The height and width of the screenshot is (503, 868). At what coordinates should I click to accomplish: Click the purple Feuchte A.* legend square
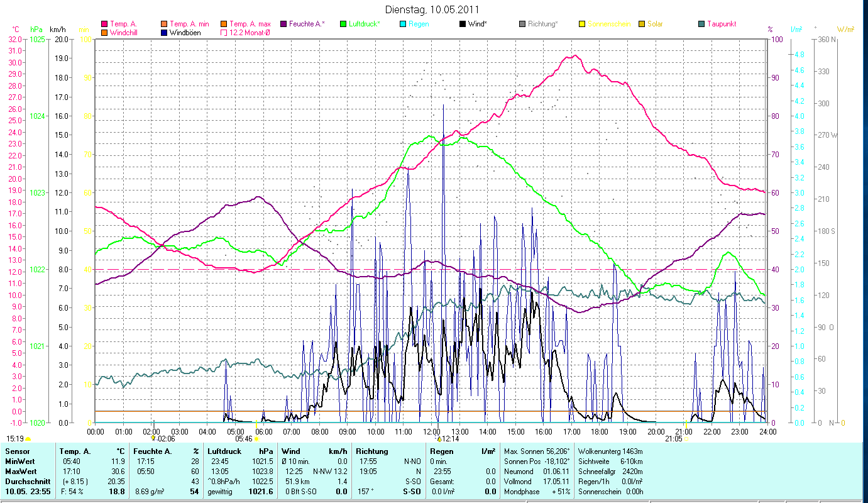click(283, 24)
